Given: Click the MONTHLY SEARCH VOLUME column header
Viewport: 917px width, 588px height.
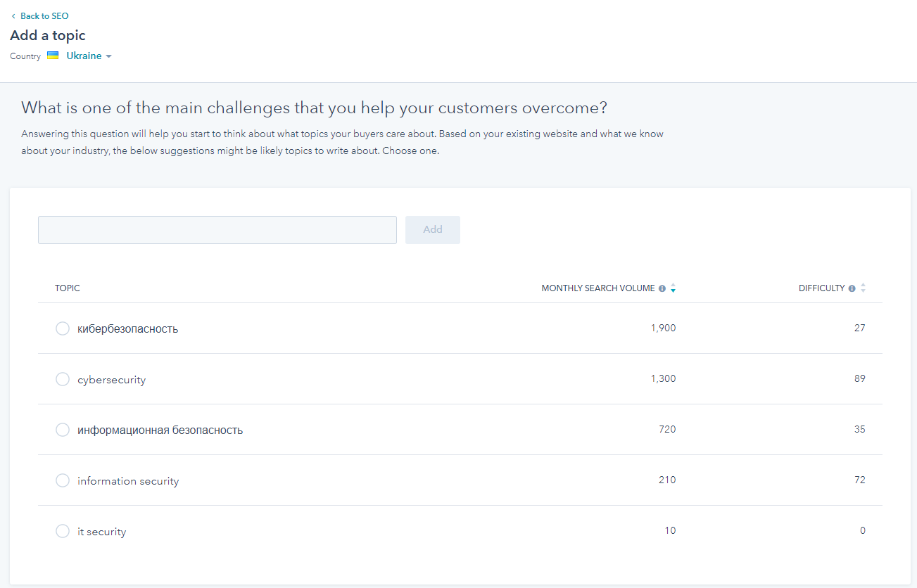Looking at the screenshot, I should pyautogui.click(x=598, y=288).
